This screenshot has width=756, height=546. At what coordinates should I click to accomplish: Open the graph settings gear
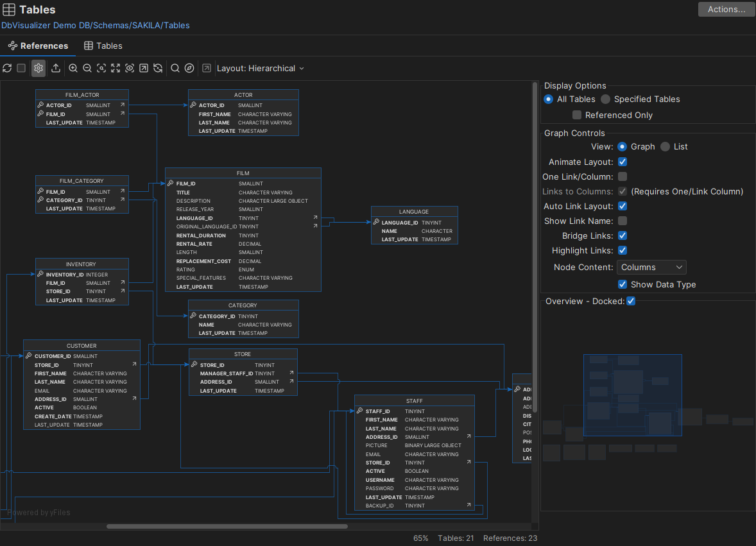[38, 68]
